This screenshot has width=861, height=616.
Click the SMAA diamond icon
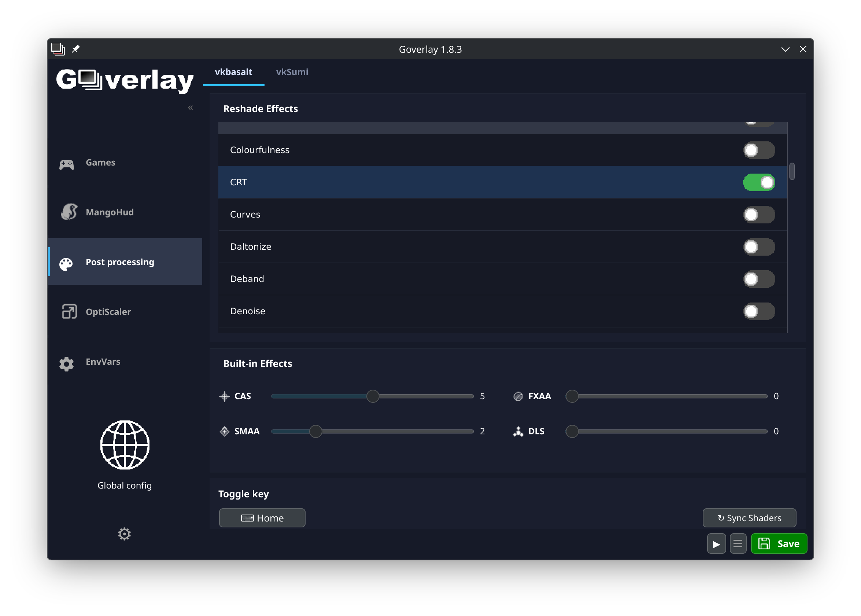(224, 431)
